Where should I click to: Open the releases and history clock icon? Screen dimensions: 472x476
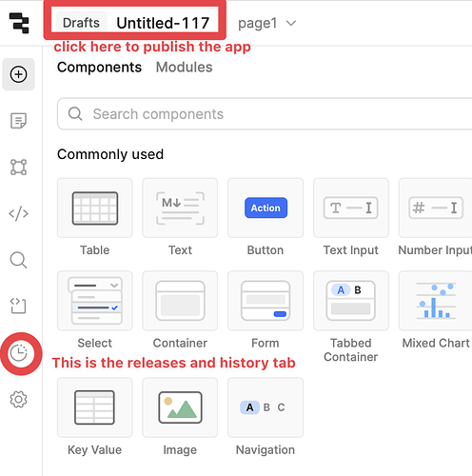pos(18,353)
